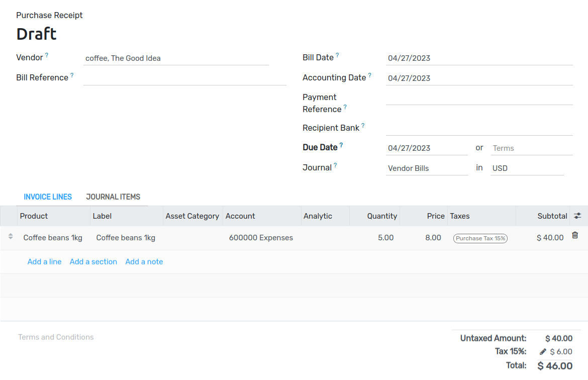Open column settings adjust icon

coord(577,216)
